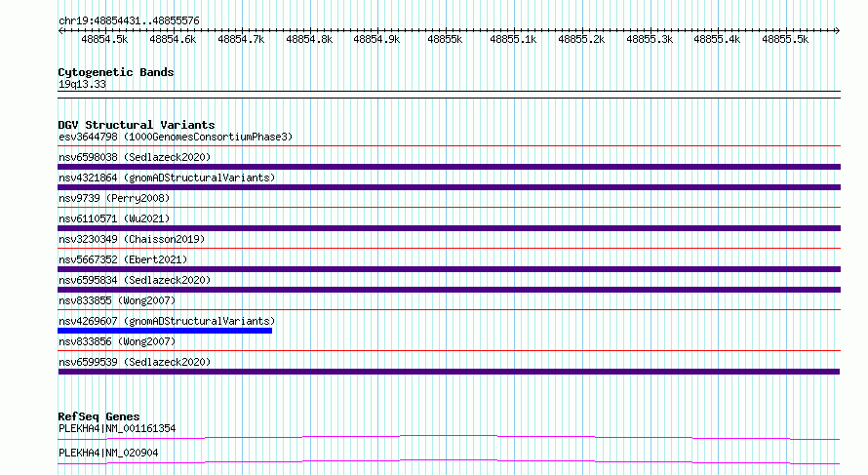Click the purple bar of nsv4321864
This screenshot has width=868, height=475.
tap(449, 187)
